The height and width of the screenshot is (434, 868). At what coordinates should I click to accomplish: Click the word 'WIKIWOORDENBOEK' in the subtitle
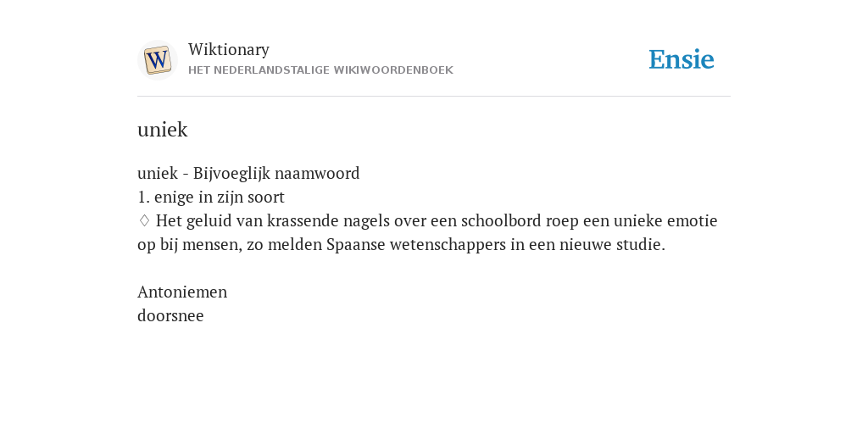(393, 70)
